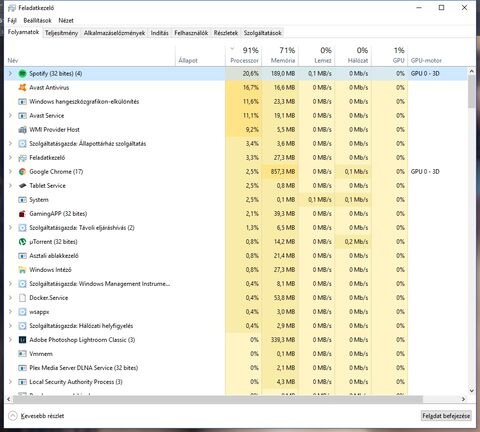Image resolution: width=480 pixels, height=432 pixels.
Task: Click the WMI Provider Host icon
Action: pos(22,129)
